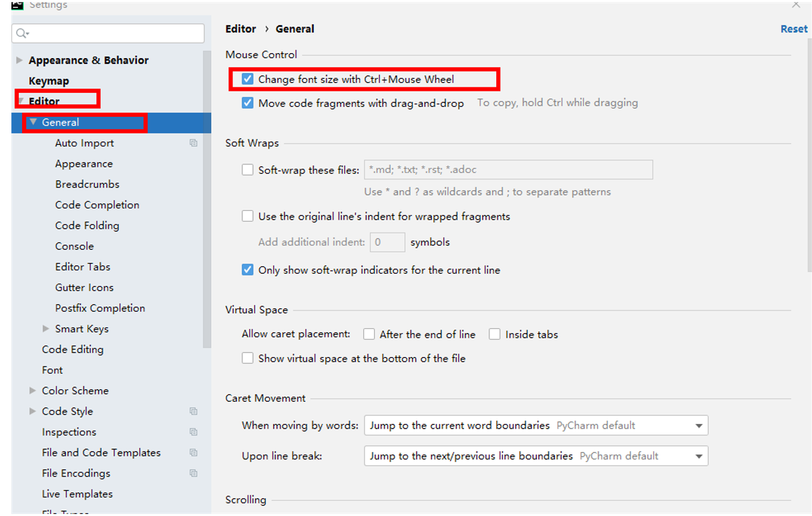Click the Virtual Space section heading
812x516 pixels.
click(x=256, y=310)
